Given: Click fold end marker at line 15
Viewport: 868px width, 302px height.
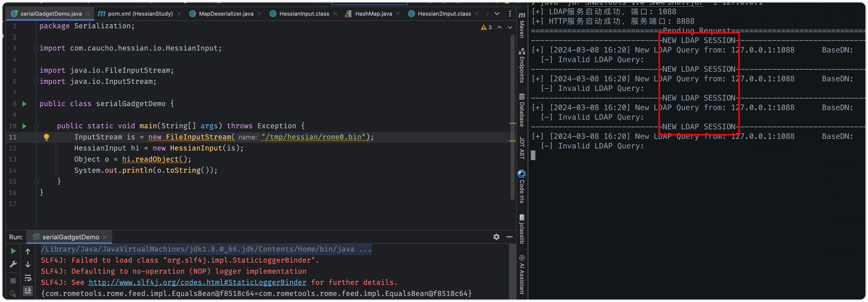Looking at the screenshot, I should click(x=36, y=182).
